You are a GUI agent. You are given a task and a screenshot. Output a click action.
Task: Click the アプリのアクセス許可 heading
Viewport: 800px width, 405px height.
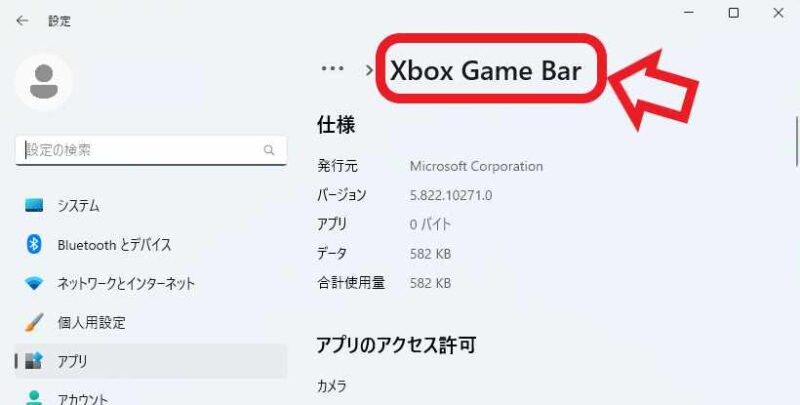396,345
